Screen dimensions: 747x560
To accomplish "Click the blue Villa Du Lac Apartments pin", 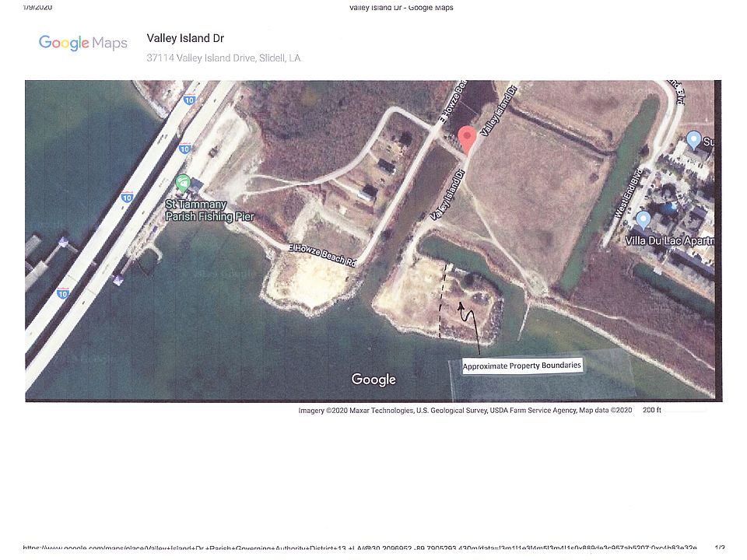I will 644,220.
